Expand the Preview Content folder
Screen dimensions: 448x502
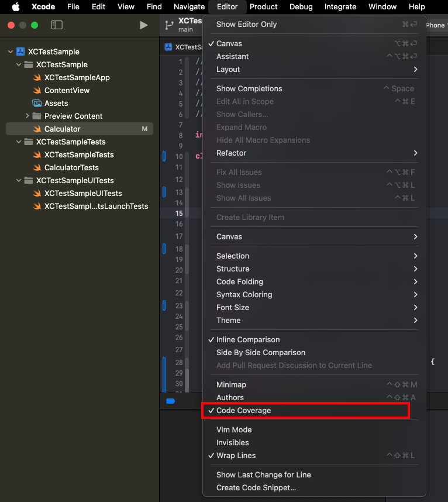[27, 116]
